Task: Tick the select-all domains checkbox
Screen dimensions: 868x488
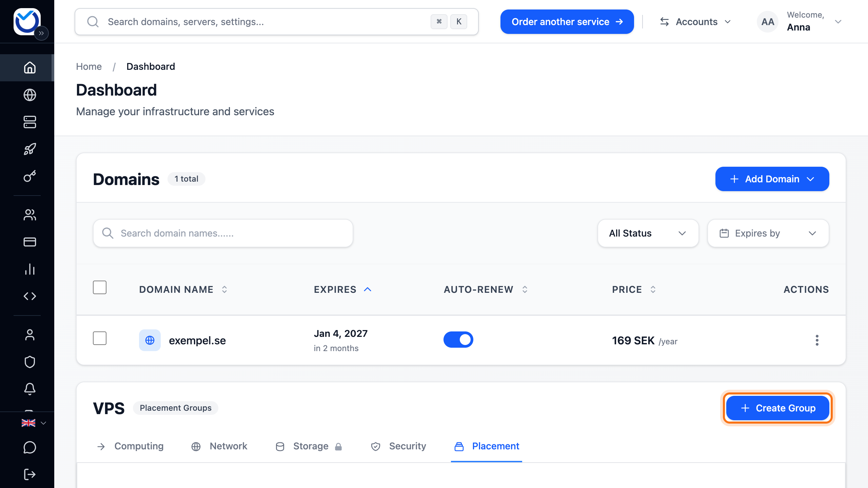Action: pos(100,287)
